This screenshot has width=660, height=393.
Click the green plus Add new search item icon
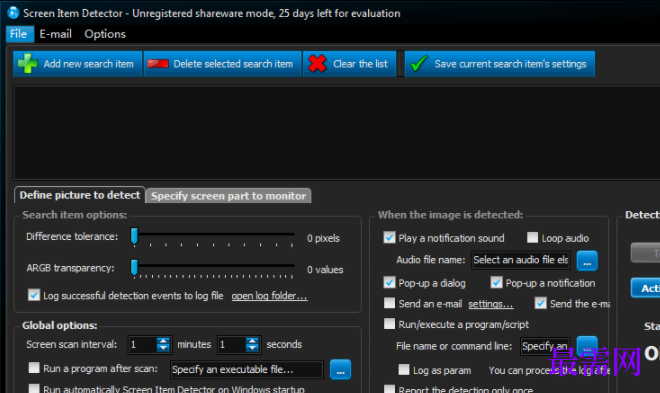tap(27, 64)
